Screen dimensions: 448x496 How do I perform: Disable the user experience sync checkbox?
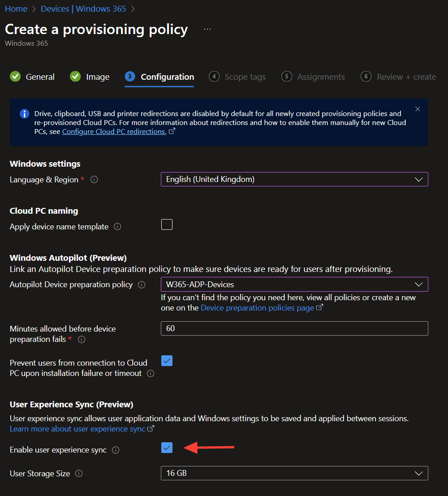(167, 448)
